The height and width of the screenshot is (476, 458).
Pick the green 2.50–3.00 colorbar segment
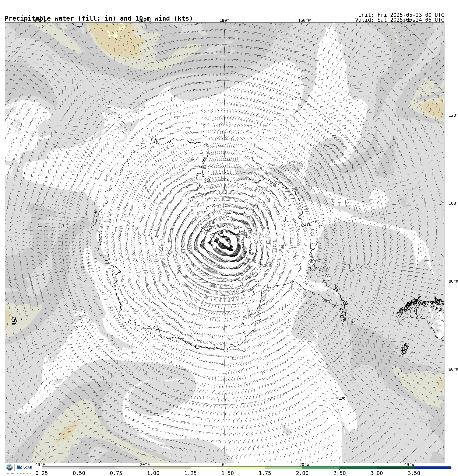[x=358, y=468]
